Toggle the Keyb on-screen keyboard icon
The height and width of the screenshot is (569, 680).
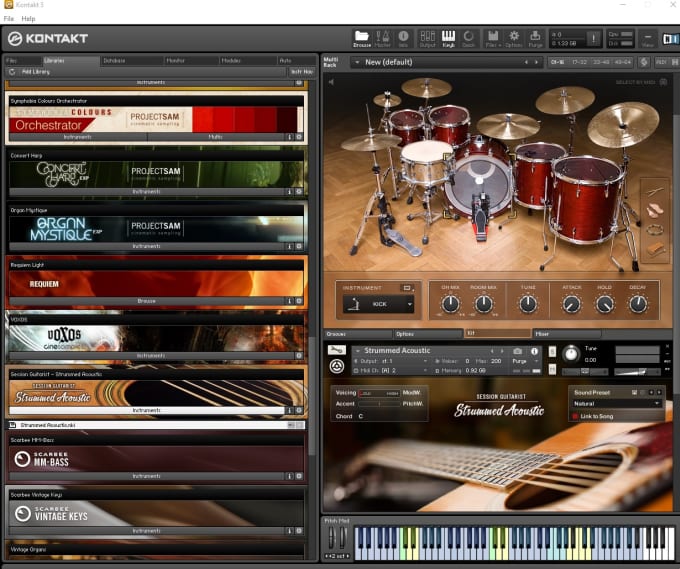pyautogui.click(x=448, y=39)
